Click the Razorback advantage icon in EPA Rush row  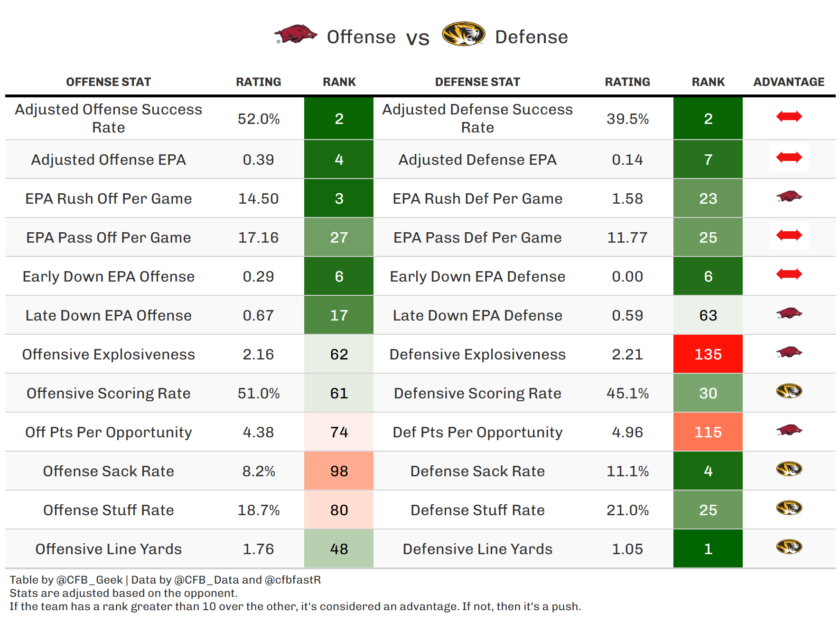(x=789, y=197)
